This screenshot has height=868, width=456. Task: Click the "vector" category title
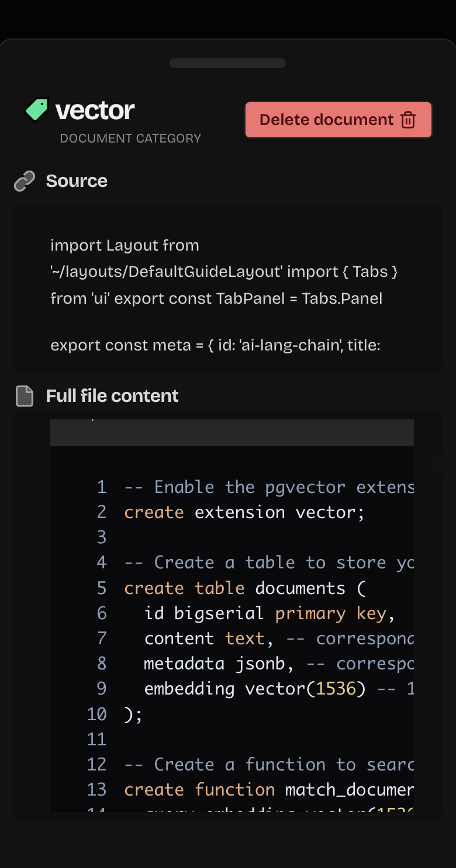(95, 110)
